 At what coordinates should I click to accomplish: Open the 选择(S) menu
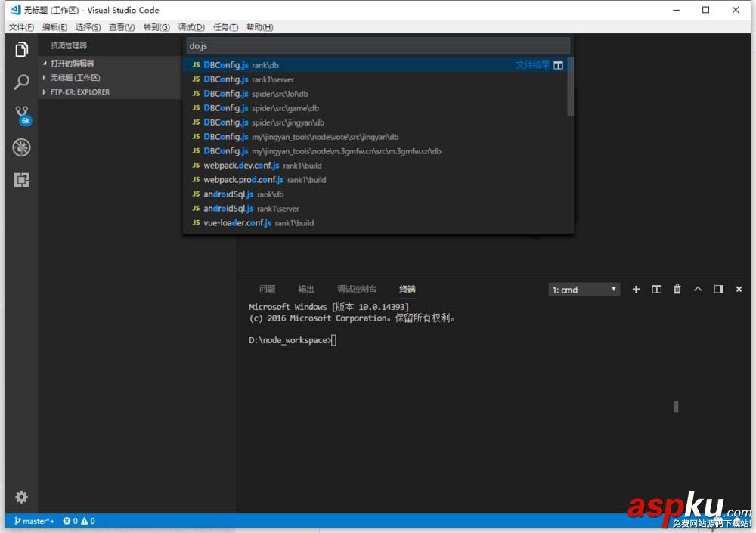tap(88, 27)
